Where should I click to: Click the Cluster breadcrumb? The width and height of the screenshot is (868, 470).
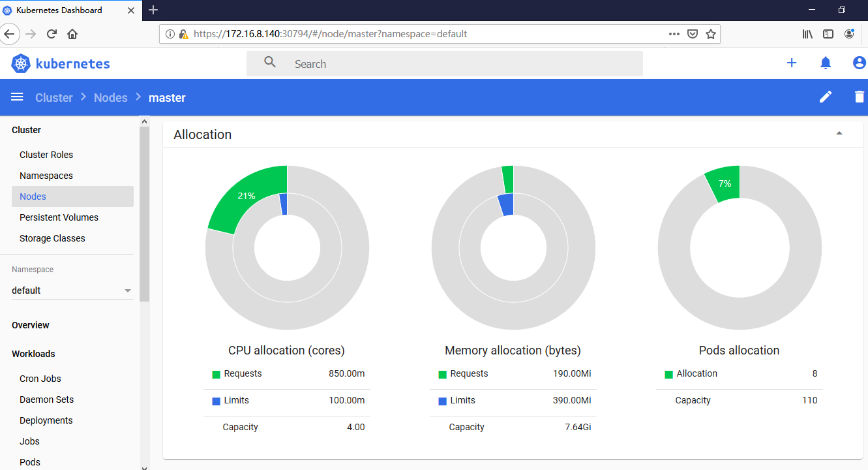coord(54,97)
